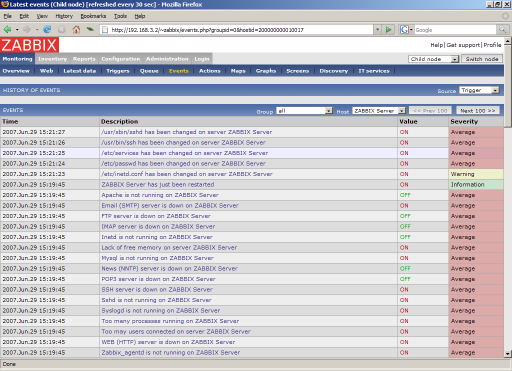Image resolution: width=512 pixels, height=371 pixels.
Task: Go back with the browser Back arrow
Action: click(7, 30)
